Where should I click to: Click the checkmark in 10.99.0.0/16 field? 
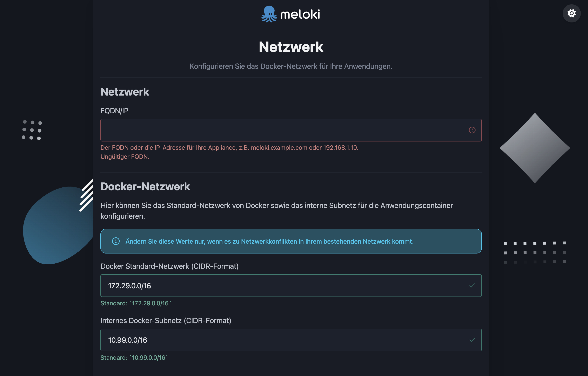(472, 340)
